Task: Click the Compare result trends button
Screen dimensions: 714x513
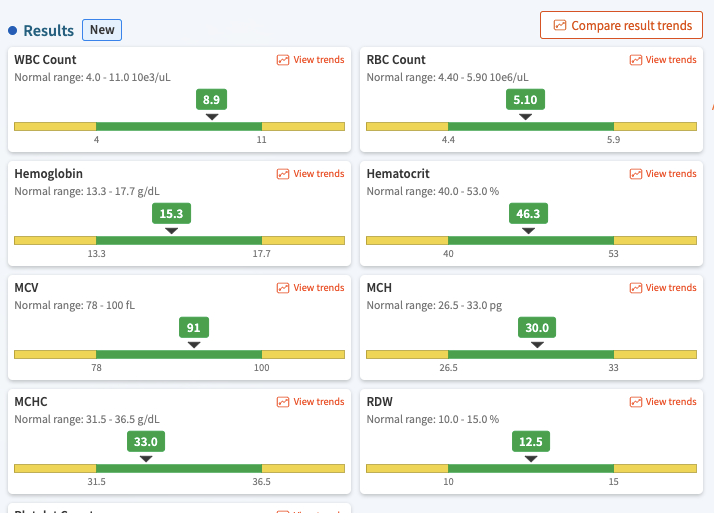Action: 621,25
